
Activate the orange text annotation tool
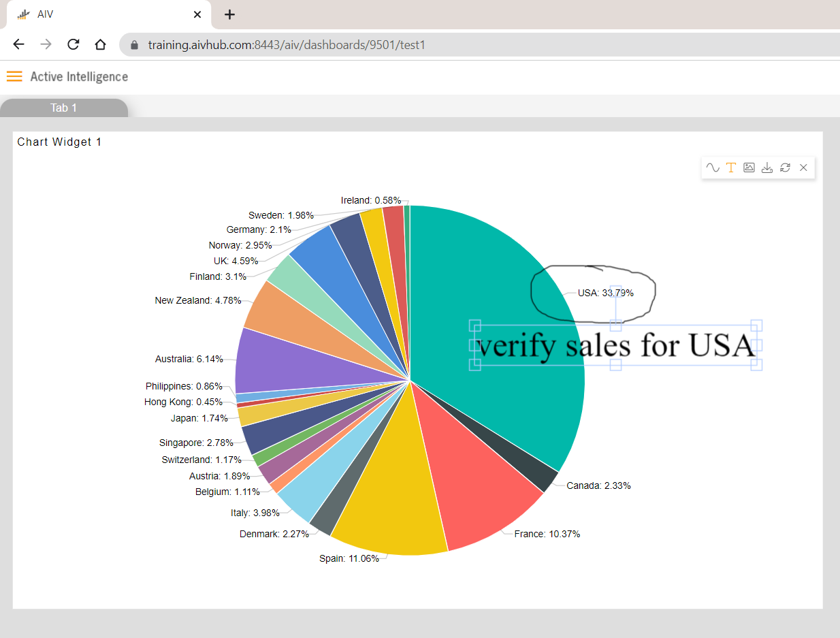pos(731,168)
